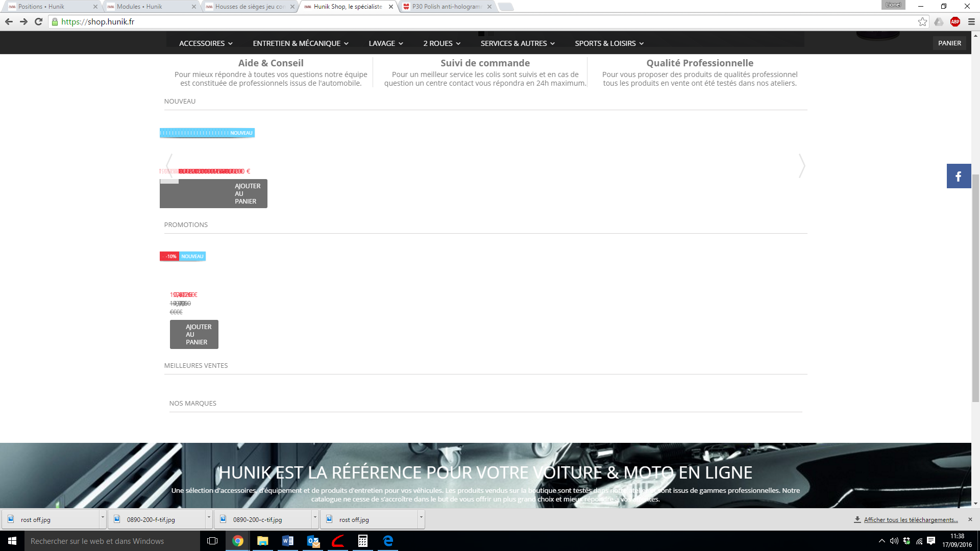Expand the SERVICES & AUTRES menu
This screenshot has height=551, width=980.
(518, 43)
